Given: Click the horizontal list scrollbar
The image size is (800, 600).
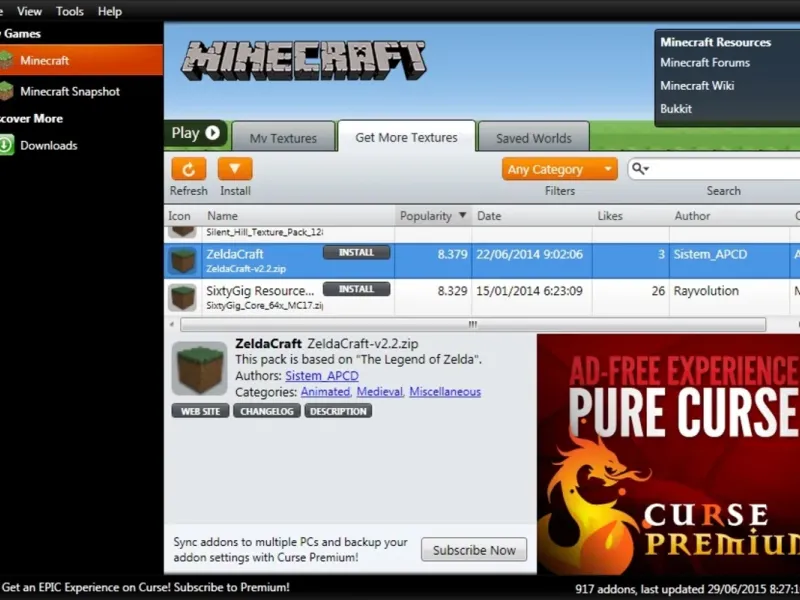Looking at the screenshot, I should point(473,324).
